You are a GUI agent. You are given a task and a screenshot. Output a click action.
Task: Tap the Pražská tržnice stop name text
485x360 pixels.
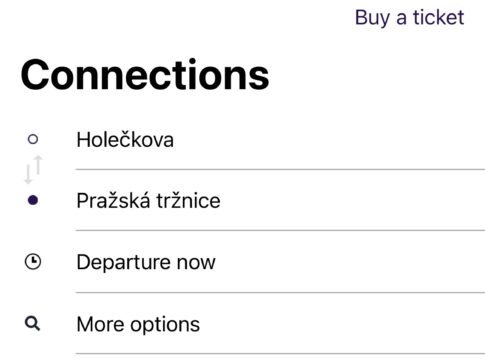[148, 200]
